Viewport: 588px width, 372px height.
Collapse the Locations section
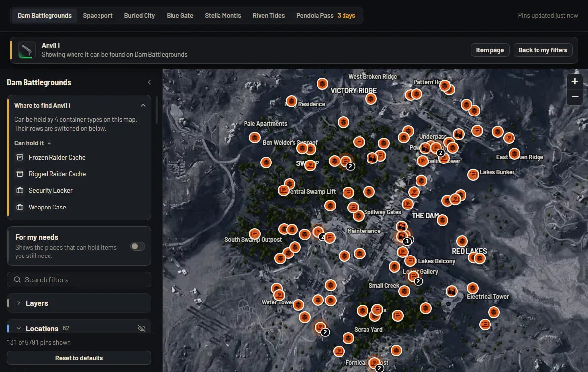tap(19, 329)
